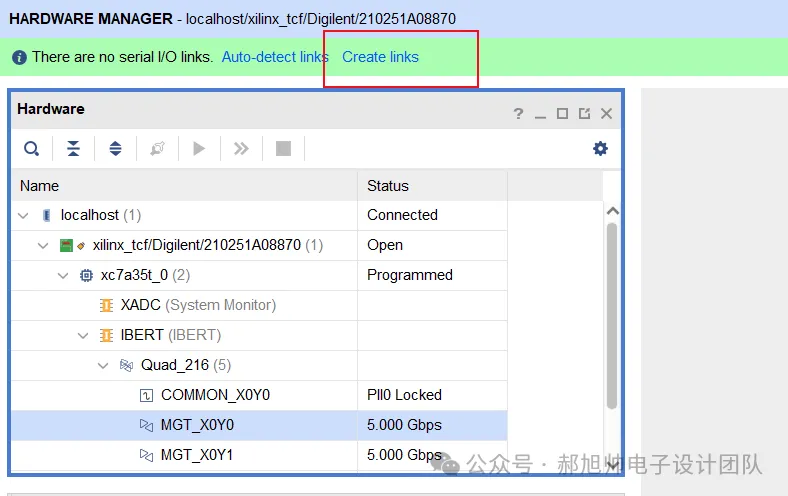Open Hardware panel settings gear
788x496 pixels.
(x=600, y=149)
